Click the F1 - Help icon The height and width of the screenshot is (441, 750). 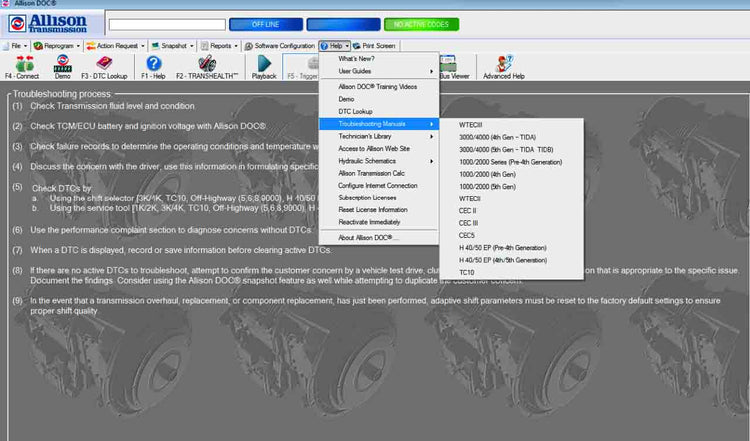(154, 64)
